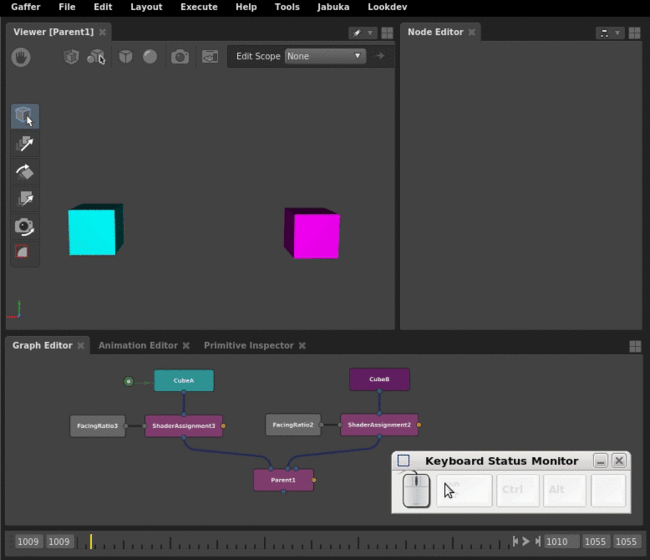Click the current frame field showing 1010
The image size is (650, 560).
pyautogui.click(x=561, y=541)
